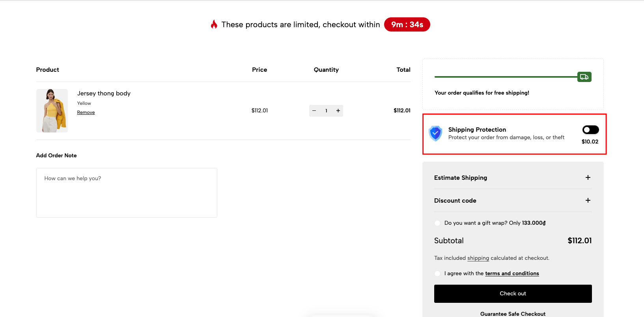Click the 9m : 34s countdown badge
Screen dimensions: 644x317
click(407, 24)
